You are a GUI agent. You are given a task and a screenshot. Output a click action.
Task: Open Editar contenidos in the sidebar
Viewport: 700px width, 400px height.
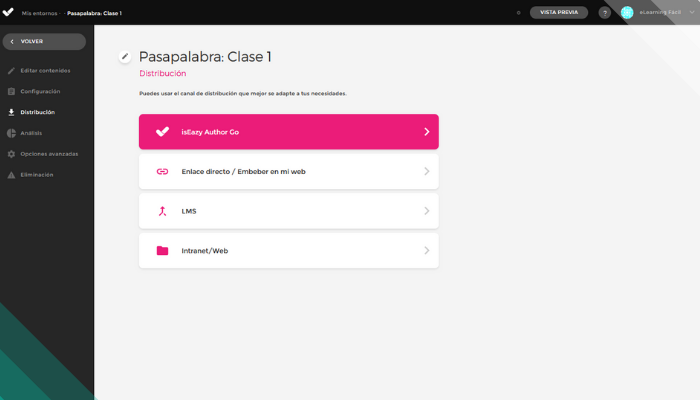pos(45,70)
